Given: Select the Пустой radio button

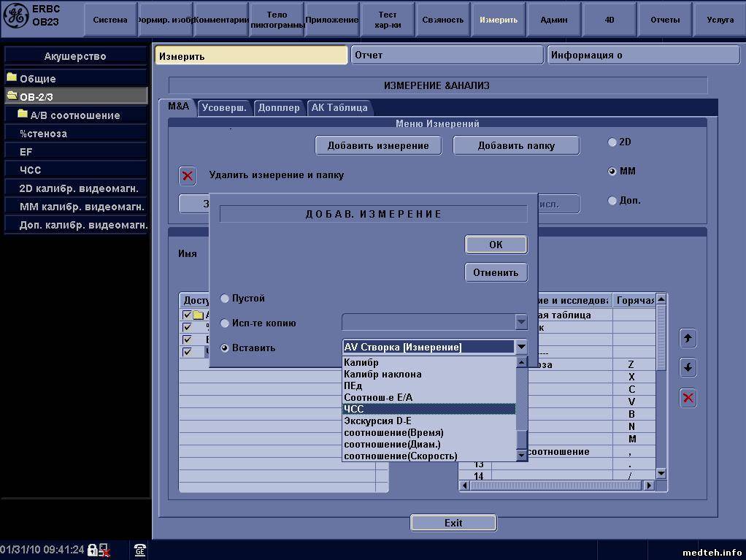Looking at the screenshot, I should click(225, 299).
